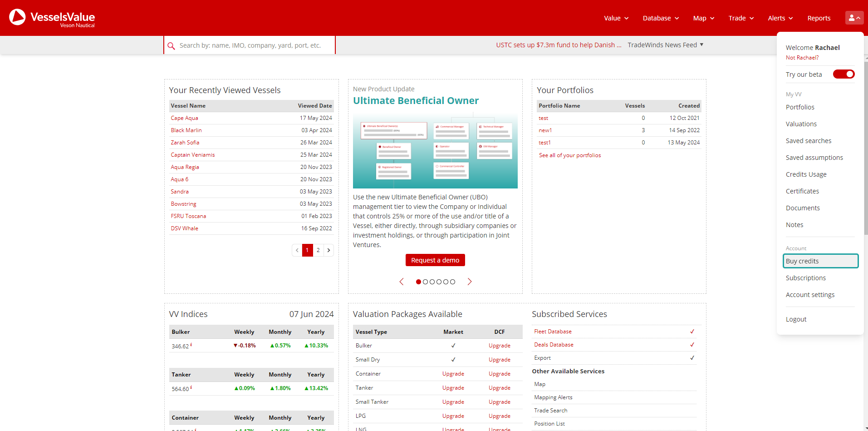The image size is (868, 431).
Task: Open Subscriptions in user menu
Action: pyautogui.click(x=806, y=278)
